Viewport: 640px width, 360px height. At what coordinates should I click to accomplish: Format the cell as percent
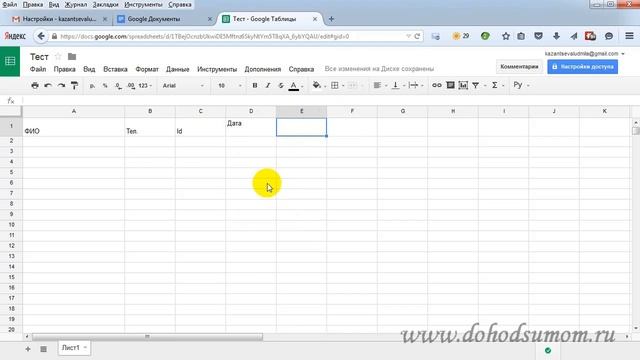(x=105, y=86)
